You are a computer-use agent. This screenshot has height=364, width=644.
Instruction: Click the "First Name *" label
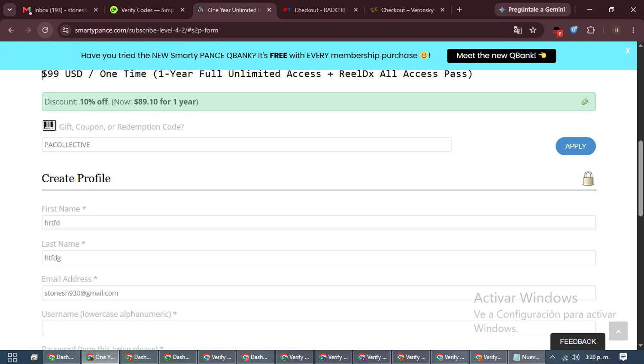pyautogui.click(x=64, y=209)
